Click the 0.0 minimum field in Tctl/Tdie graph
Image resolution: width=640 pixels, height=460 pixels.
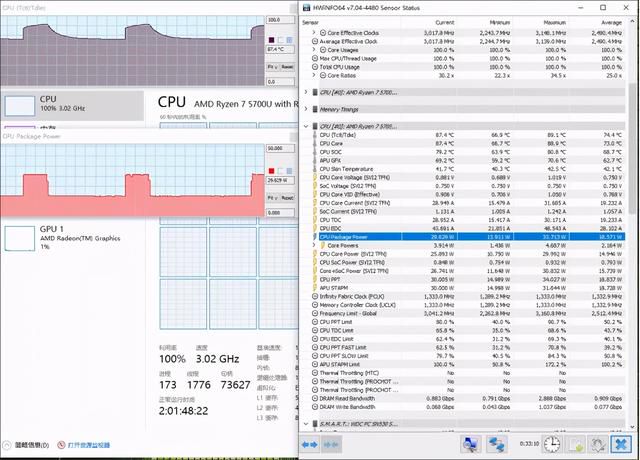(280, 82)
